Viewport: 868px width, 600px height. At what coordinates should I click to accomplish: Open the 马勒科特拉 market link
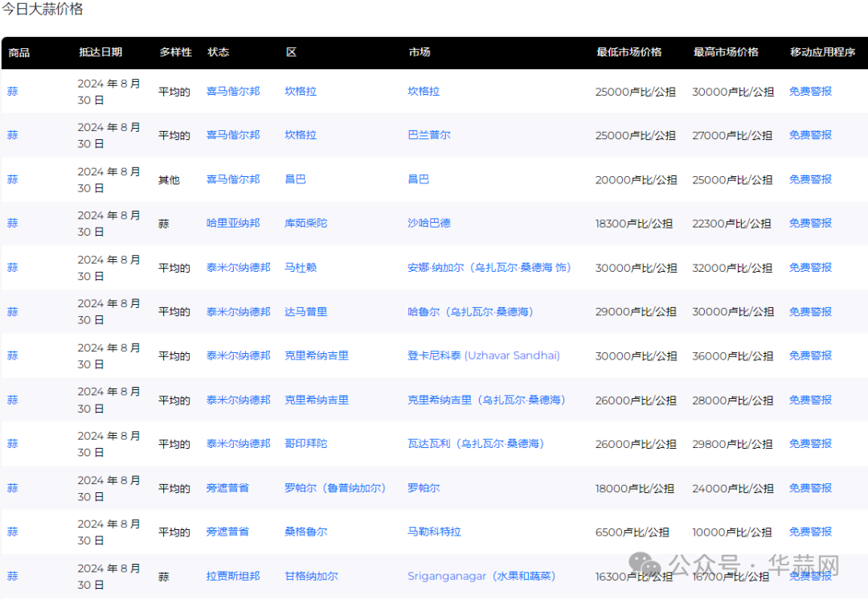pos(434,532)
